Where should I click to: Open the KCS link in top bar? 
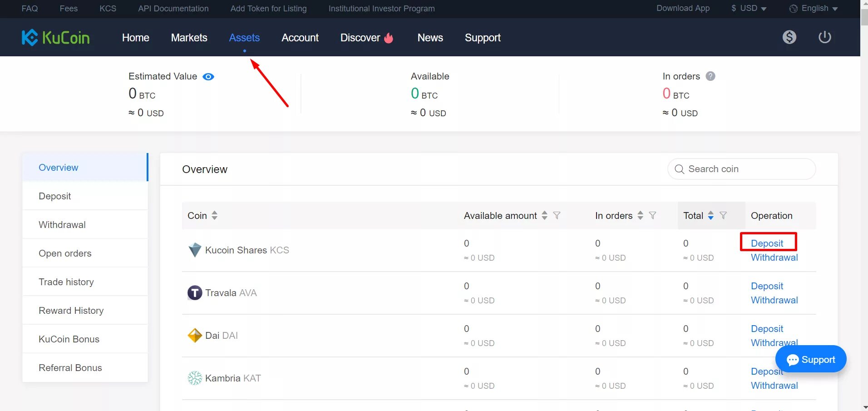coord(108,9)
